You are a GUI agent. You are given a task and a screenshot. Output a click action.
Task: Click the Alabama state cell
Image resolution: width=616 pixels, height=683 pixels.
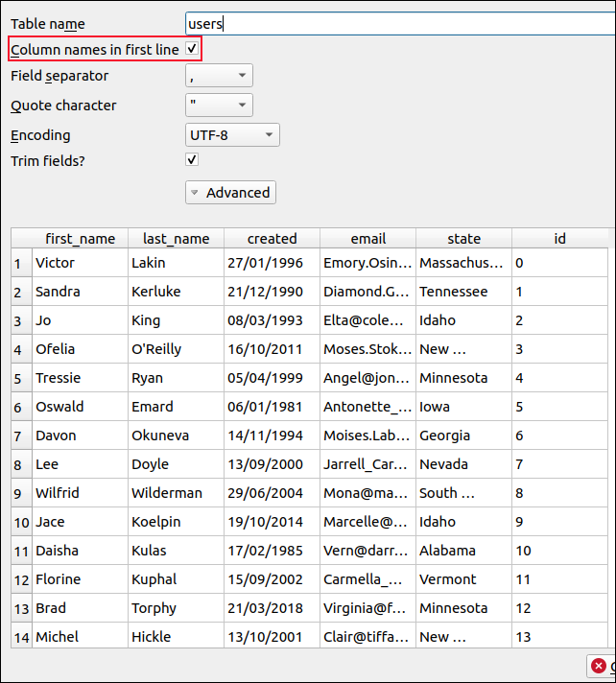pos(463,551)
